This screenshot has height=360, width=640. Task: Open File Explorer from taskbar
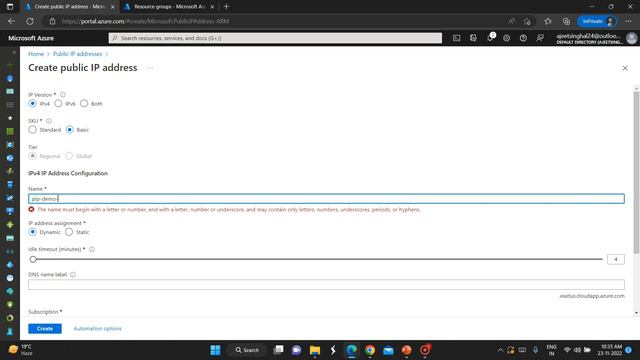pyautogui.click(x=315, y=350)
